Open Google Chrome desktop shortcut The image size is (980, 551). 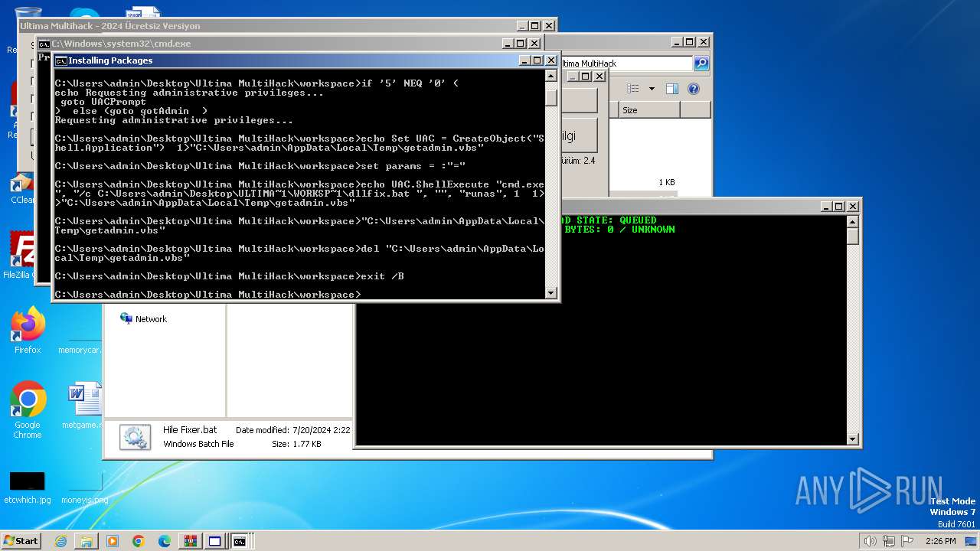pos(28,410)
